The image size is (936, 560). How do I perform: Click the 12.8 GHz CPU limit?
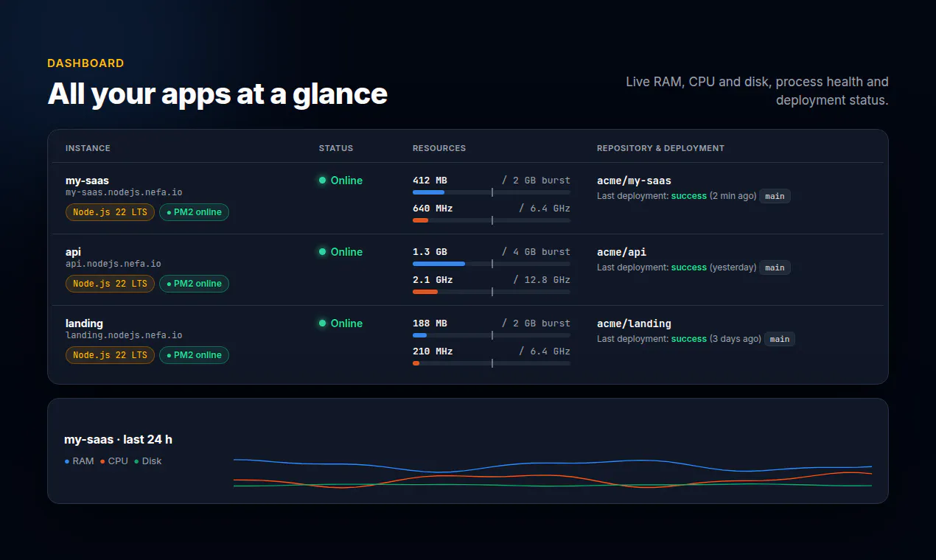point(542,280)
